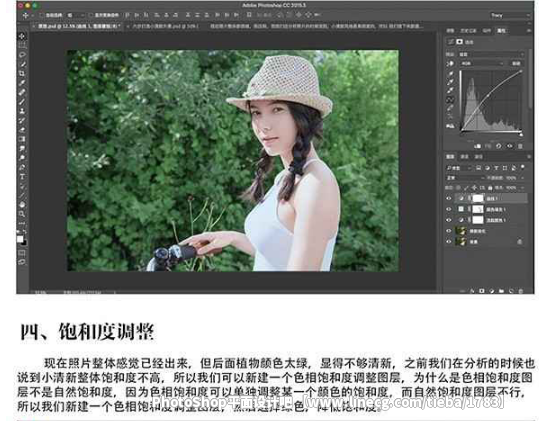Pick the gray point eyedropper in Curves

point(450,82)
